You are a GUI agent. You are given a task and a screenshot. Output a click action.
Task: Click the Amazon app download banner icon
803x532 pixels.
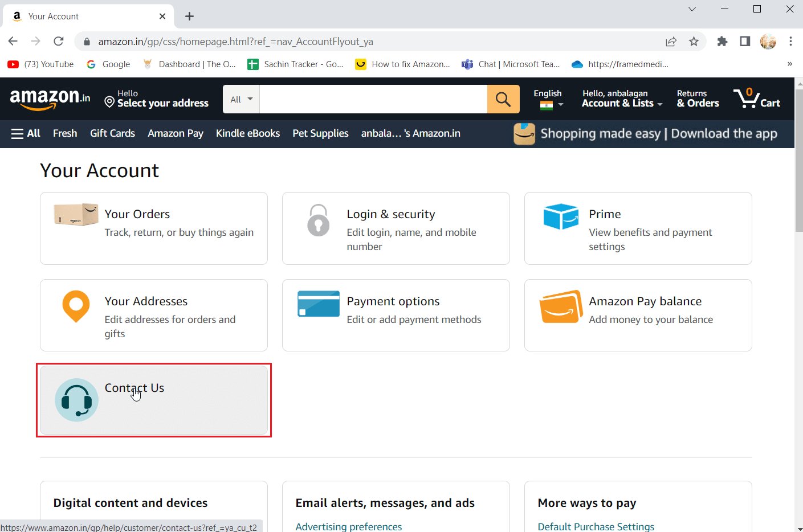[x=524, y=134]
